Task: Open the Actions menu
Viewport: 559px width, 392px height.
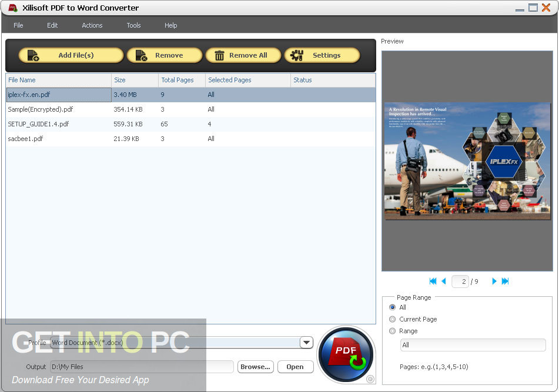Action: 92,25
